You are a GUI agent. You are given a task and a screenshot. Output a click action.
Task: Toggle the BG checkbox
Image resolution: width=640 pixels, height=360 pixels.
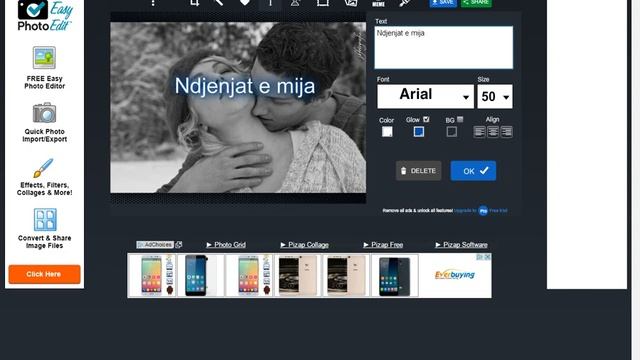tap(460, 119)
